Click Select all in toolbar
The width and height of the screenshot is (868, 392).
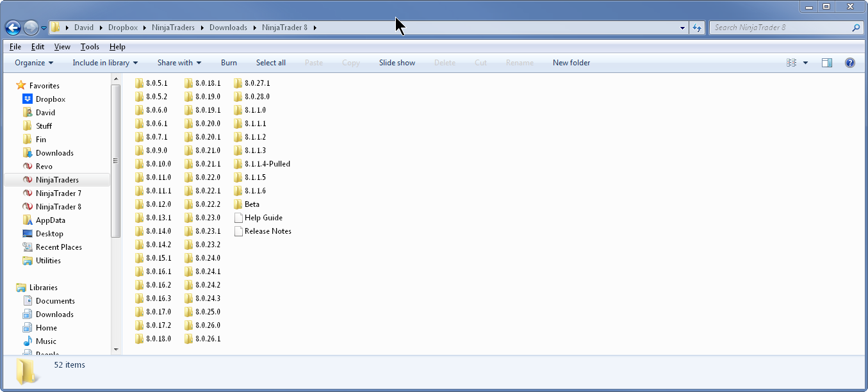click(x=271, y=63)
